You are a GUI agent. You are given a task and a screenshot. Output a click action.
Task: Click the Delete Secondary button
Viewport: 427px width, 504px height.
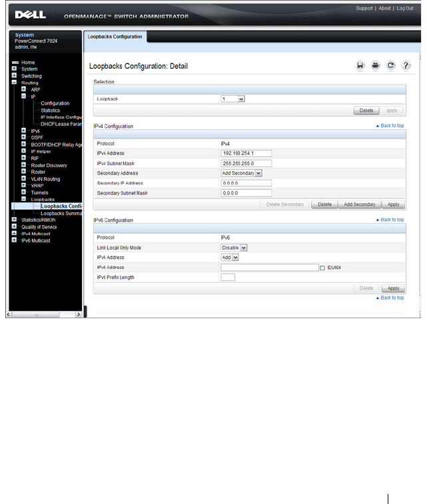(285, 204)
